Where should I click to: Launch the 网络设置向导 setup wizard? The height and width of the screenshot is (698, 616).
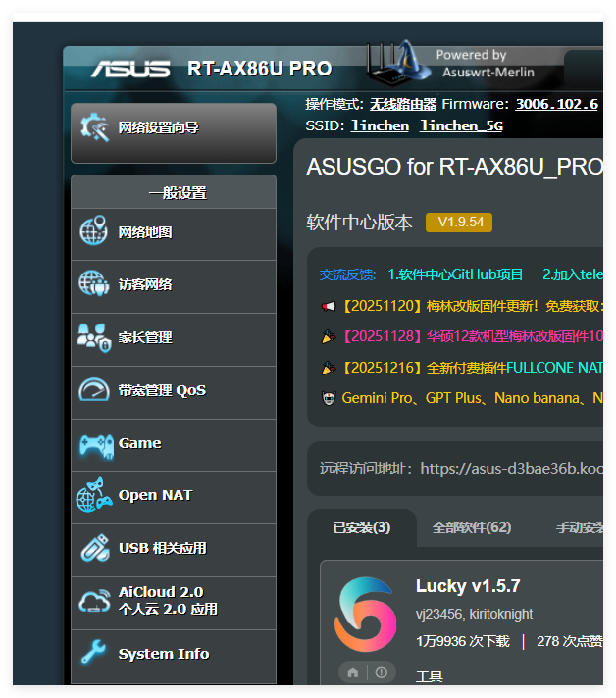(174, 128)
